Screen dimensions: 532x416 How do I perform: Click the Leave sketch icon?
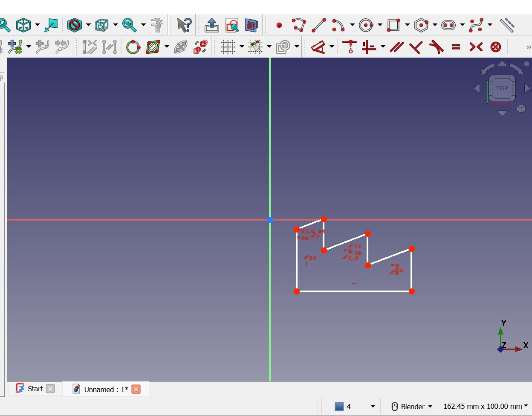point(211,25)
